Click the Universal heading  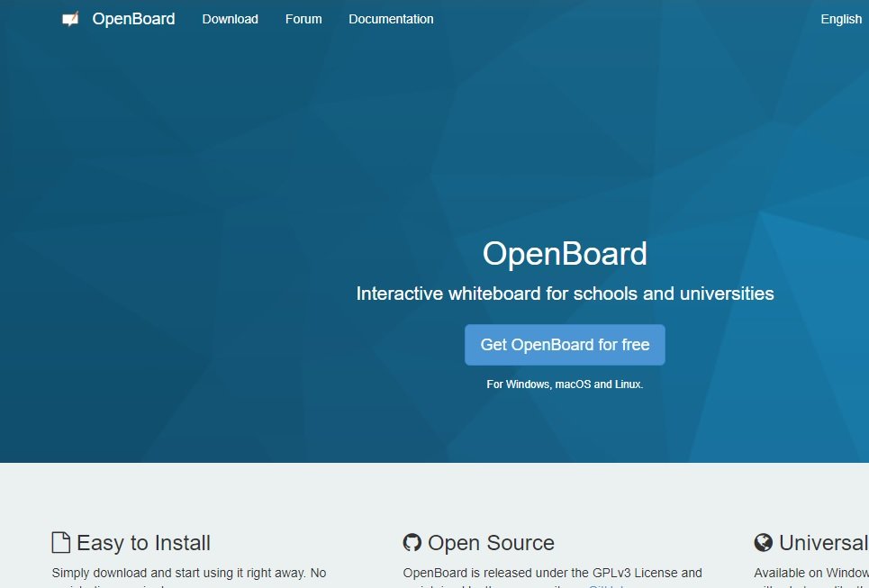tap(824, 543)
